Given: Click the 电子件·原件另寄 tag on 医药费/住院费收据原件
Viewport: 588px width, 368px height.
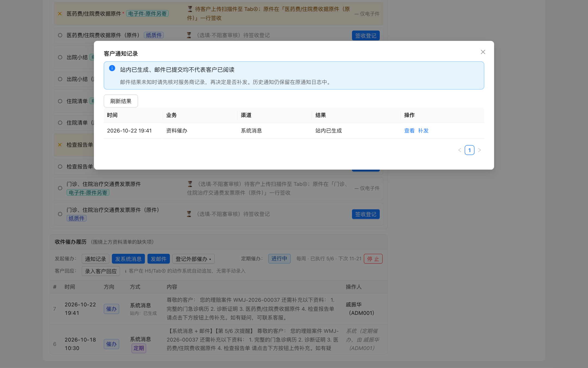Looking at the screenshot, I should pyautogui.click(x=147, y=14).
